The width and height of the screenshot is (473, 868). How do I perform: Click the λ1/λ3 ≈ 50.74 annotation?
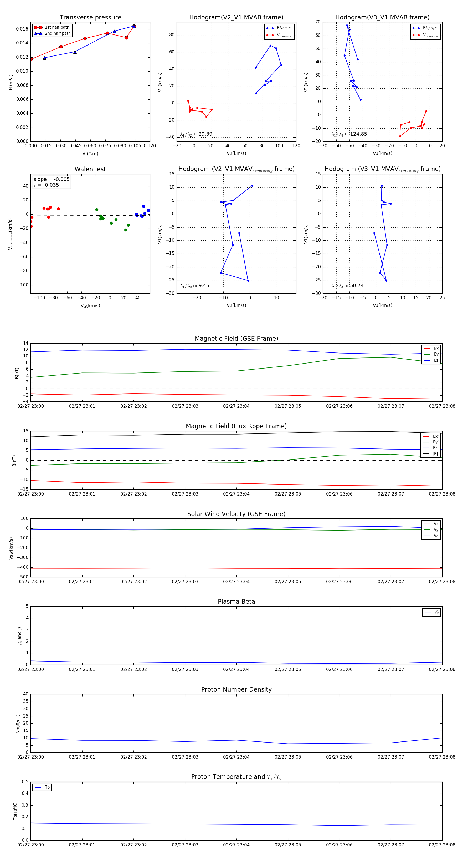click(347, 286)
